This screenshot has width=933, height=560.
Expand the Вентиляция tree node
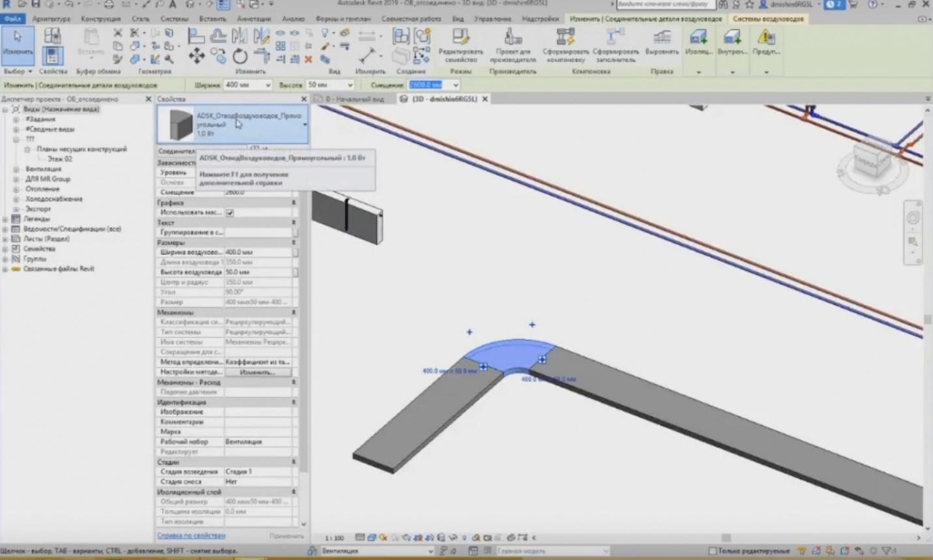click(16, 169)
